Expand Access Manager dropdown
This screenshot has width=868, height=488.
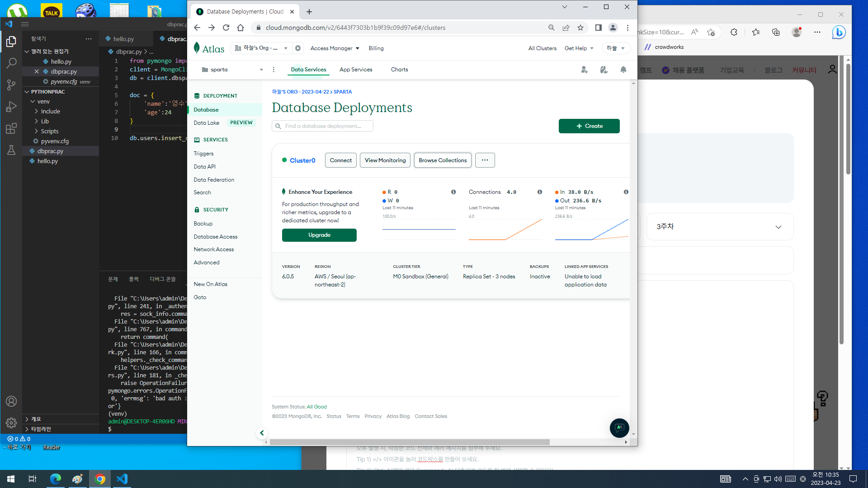pyautogui.click(x=335, y=48)
